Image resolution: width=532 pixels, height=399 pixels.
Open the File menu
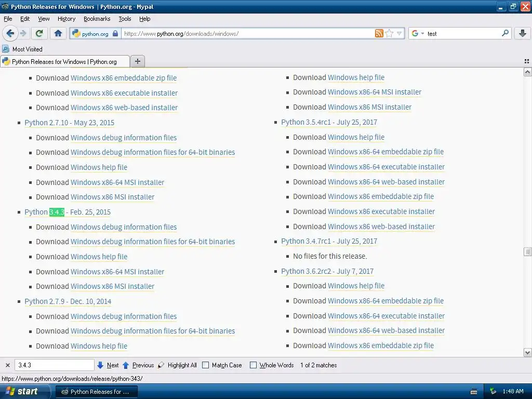[x=8, y=19]
